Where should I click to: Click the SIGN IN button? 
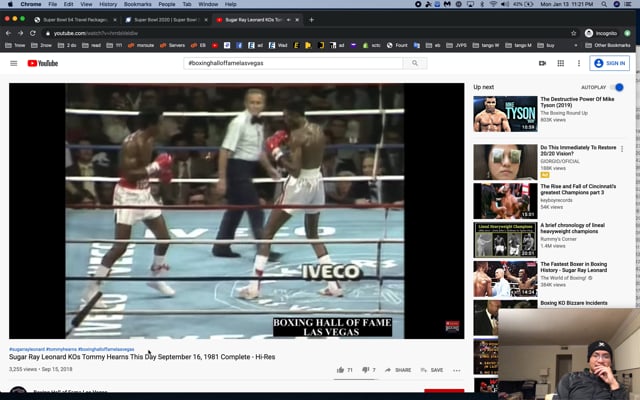click(x=610, y=63)
